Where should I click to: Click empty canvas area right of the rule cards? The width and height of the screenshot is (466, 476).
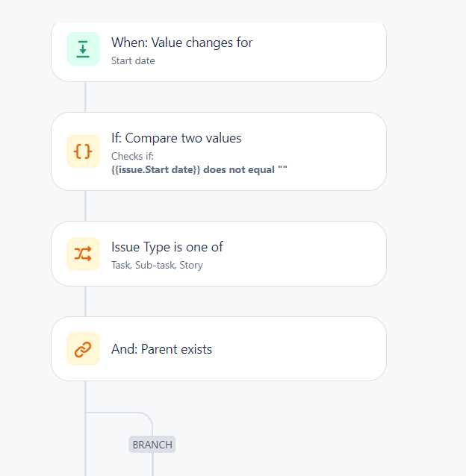click(x=425, y=213)
